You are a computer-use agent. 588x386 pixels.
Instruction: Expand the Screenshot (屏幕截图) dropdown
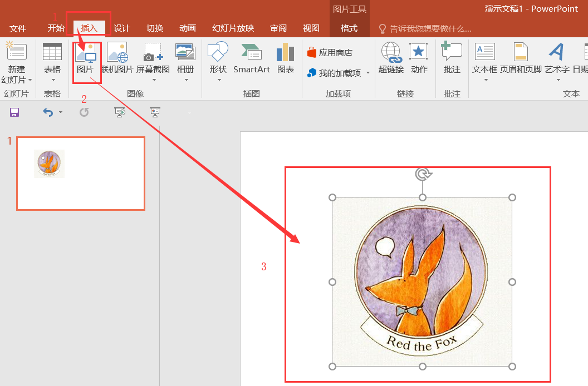click(x=153, y=80)
